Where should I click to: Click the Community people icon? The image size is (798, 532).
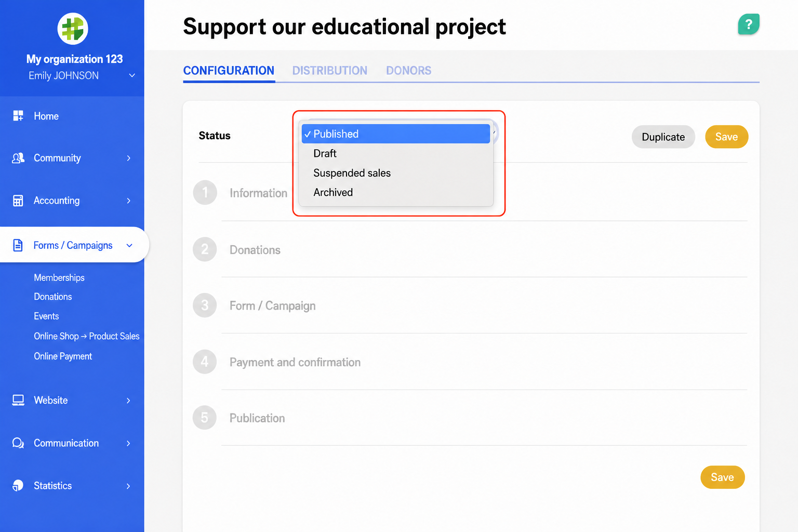(x=18, y=158)
